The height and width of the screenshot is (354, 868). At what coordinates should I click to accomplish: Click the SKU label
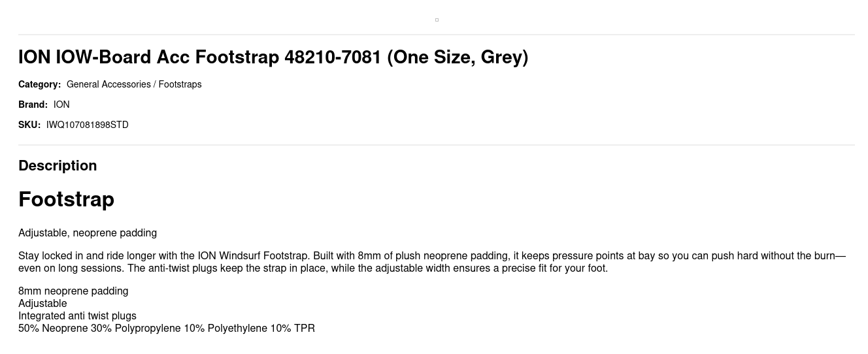[29, 125]
